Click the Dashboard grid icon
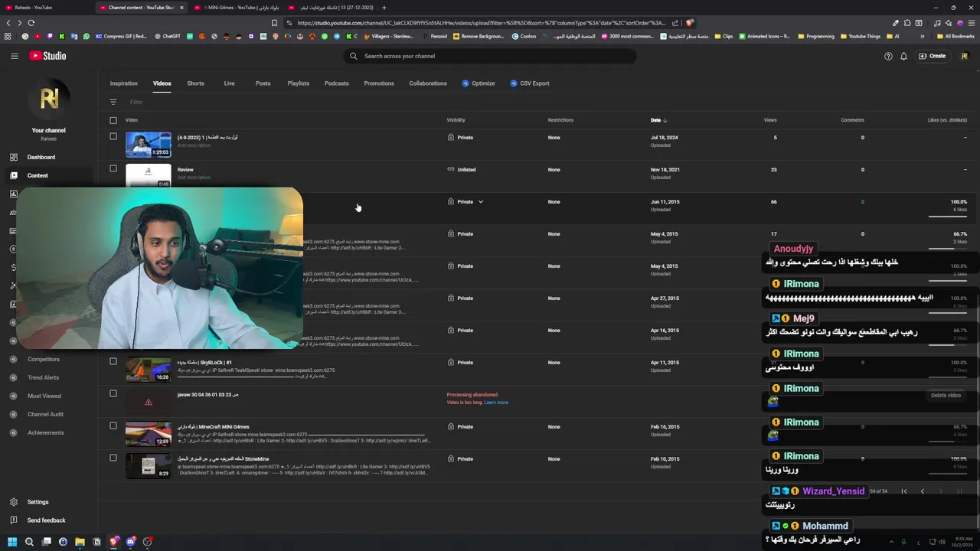The image size is (980, 551). tap(13, 157)
